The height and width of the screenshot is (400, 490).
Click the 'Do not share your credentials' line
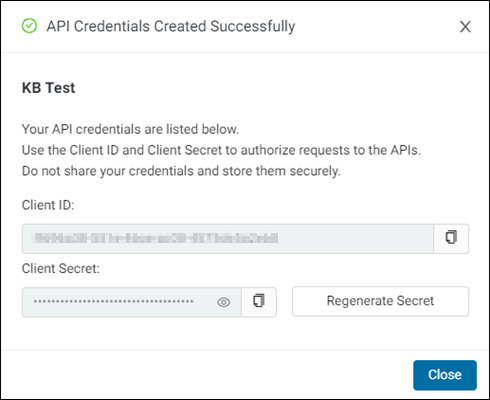pos(181,171)
